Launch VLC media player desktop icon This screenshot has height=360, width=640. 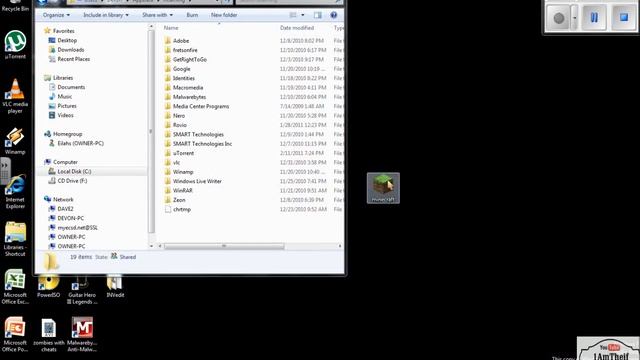(x=15, y=96)
